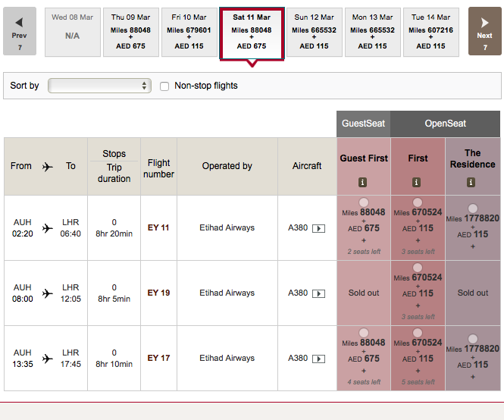504x420 pixels.
Task: Open A380 aircraft details for flight EY 11
Action: coord(318,228)
